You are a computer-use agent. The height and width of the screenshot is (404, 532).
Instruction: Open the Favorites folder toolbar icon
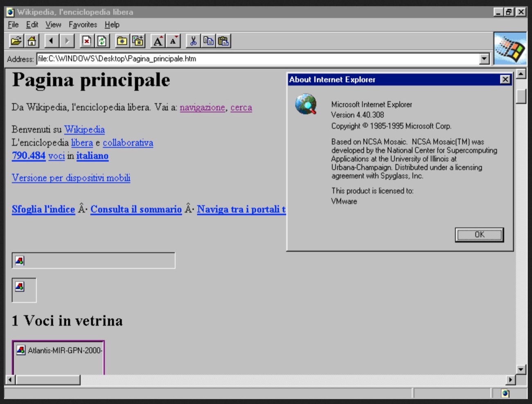coord(122,41)
